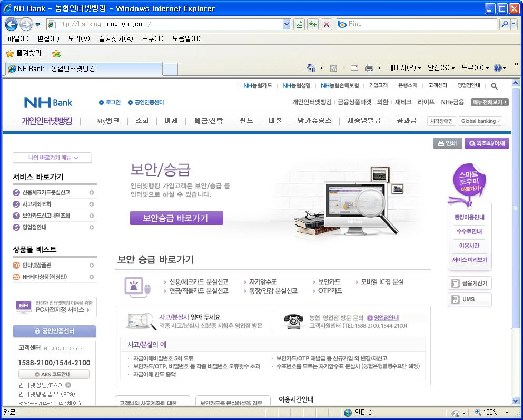
Task: Click the 신용/체크카드 분실신고 link
Action: (x=199, y=282)
